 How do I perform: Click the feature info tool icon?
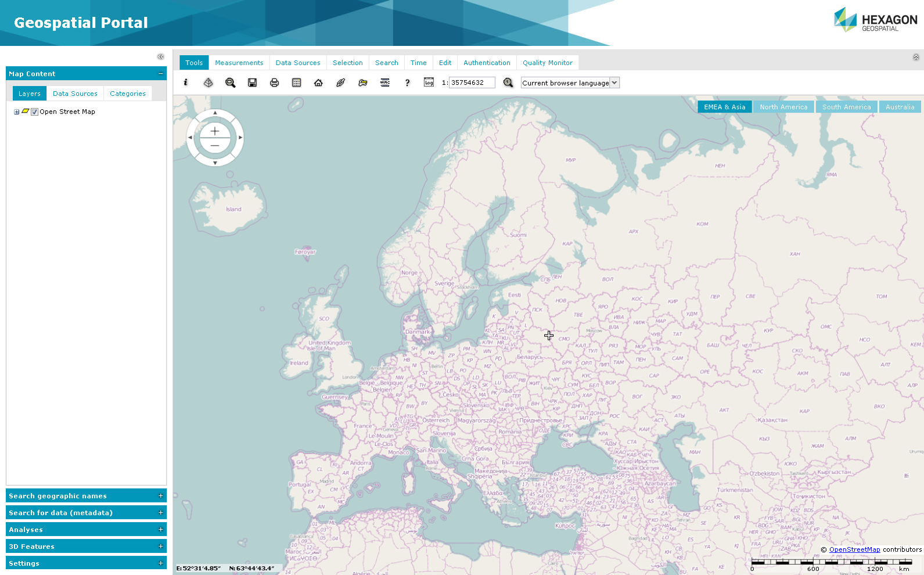click(x=186, y=82)
